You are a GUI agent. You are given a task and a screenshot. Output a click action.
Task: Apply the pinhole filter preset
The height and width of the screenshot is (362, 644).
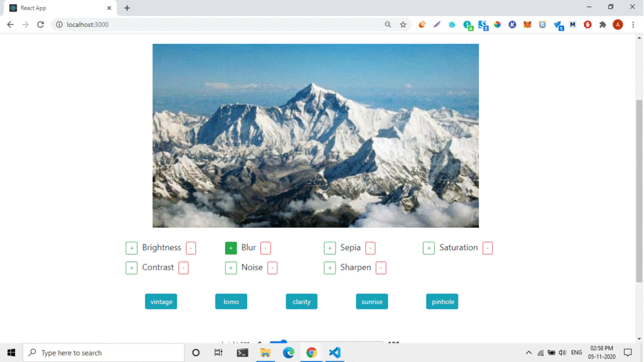(x=442, y=302)
